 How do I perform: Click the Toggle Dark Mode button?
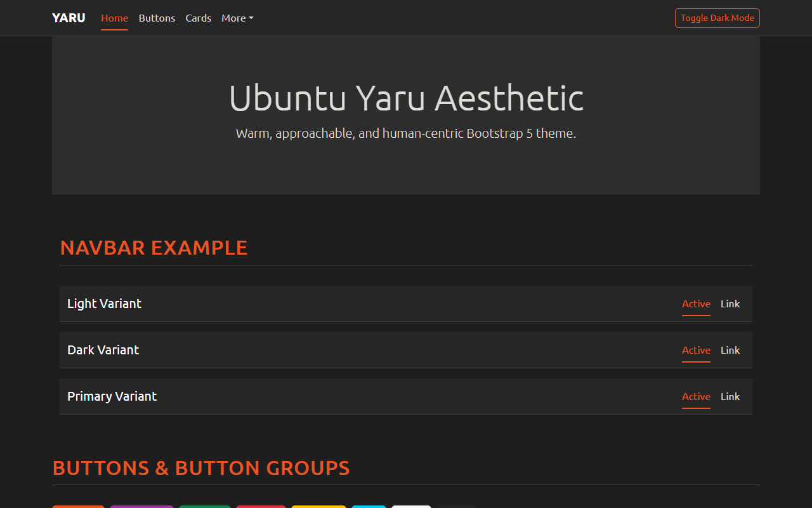click(x=717, y=18)
